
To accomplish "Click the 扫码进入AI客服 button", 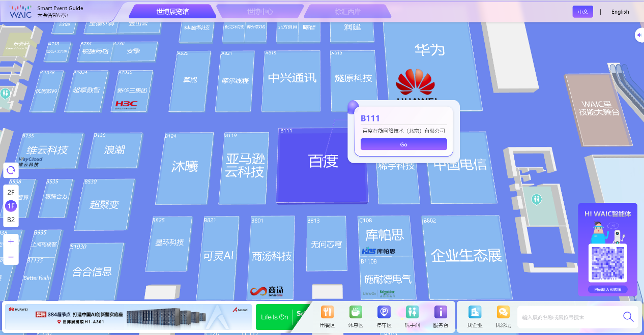I will (x=607, y=289).
